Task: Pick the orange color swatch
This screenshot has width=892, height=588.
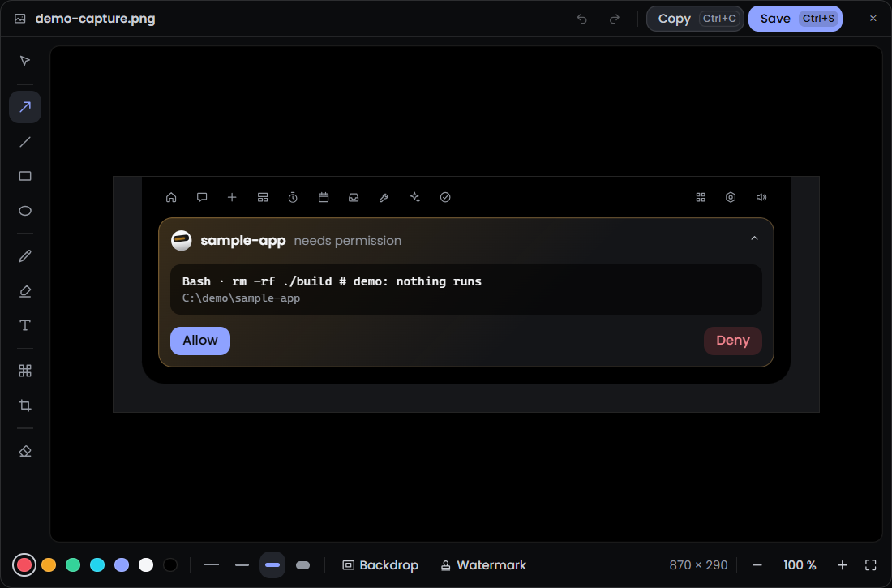Action: tap(49, 565)
